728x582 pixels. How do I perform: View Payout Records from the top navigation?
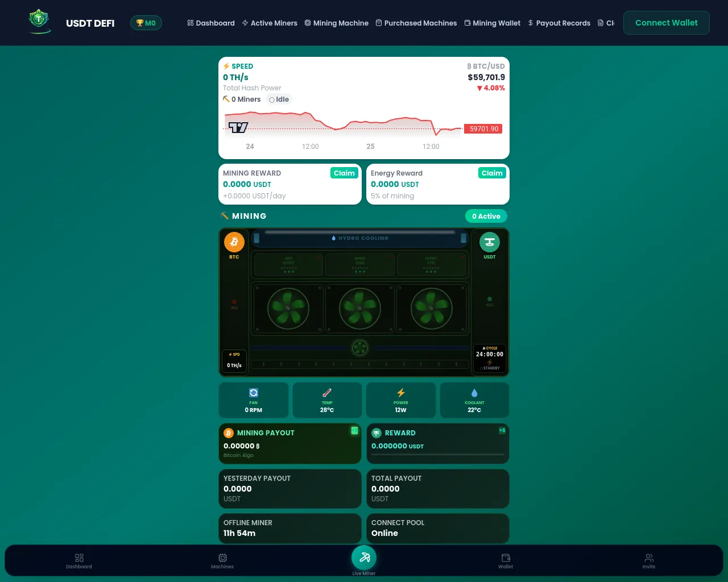pos(559,23)
